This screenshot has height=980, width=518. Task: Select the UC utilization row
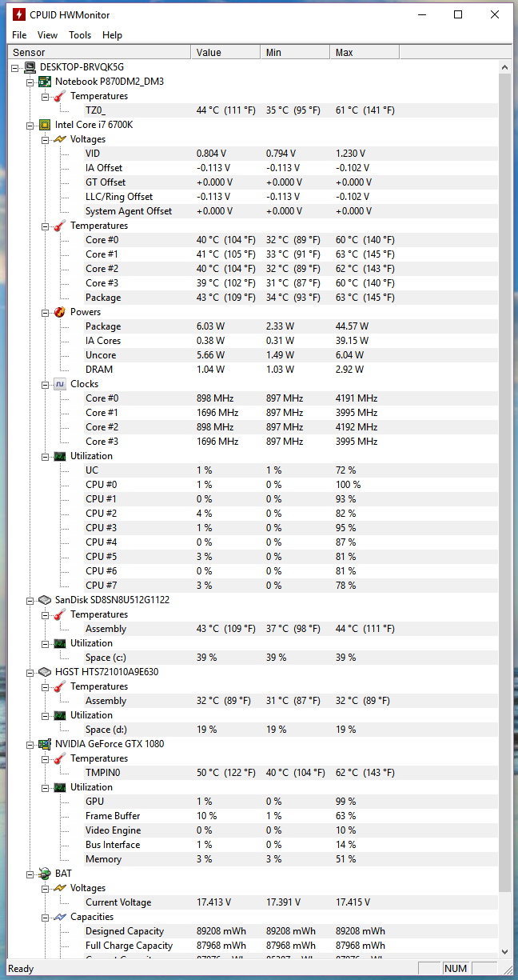click(x=291, y=470)
